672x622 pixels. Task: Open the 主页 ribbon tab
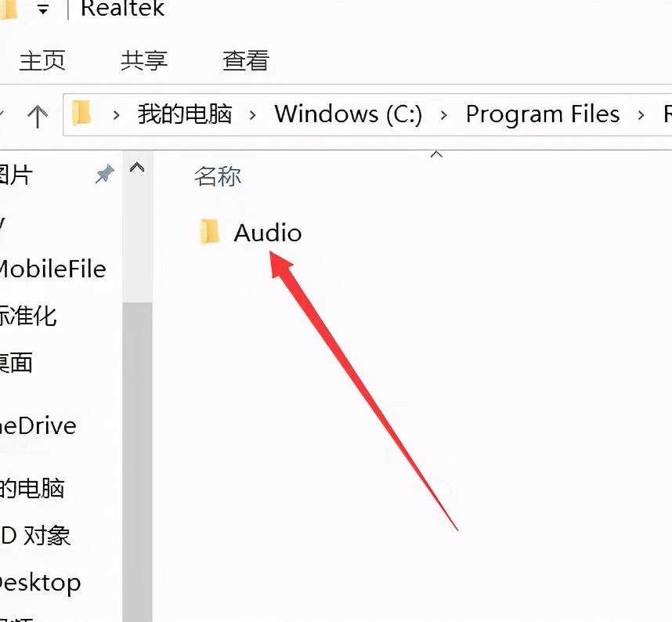click(x=43, y=60)
